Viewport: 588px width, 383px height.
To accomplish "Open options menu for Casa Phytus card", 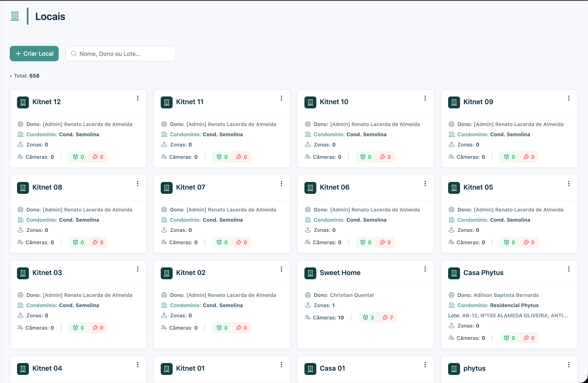I will tap(569, 269).
